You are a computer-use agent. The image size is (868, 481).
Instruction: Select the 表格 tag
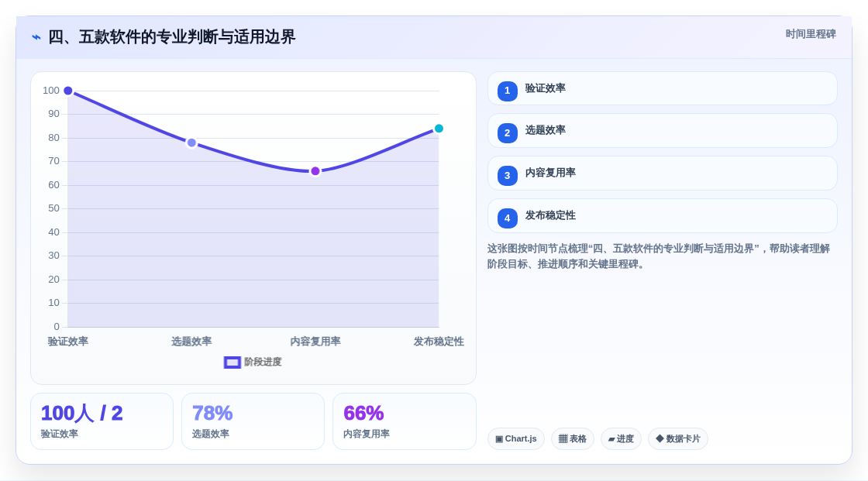[x=573, y=439]
